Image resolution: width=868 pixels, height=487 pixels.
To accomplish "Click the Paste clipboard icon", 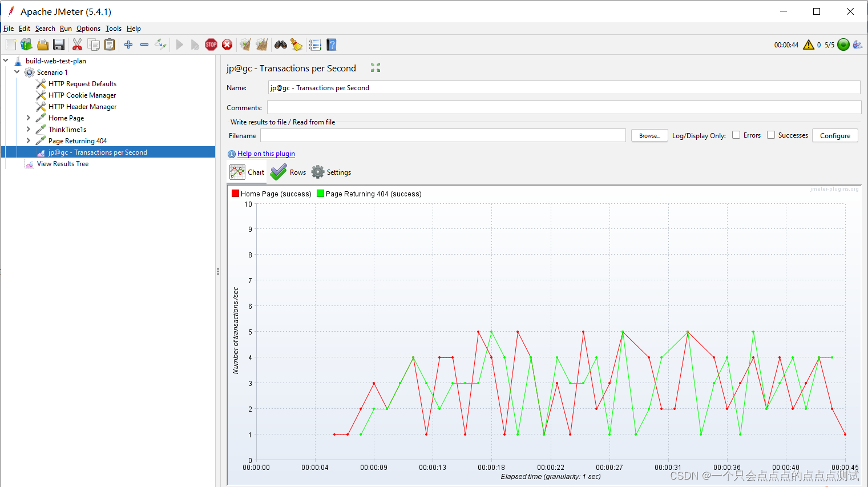I will click(x=110, y=45).
